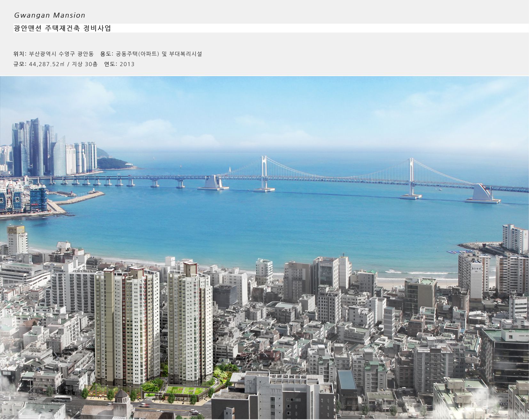
Task: Click the heading '광안맨션 주택재건축 정비사업'
Action: point(62,28)
